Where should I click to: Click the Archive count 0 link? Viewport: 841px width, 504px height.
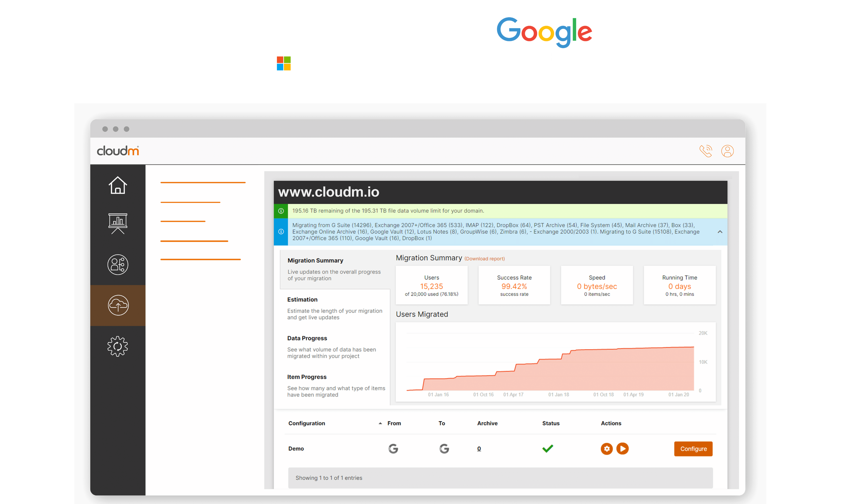(x=479, y=449)
